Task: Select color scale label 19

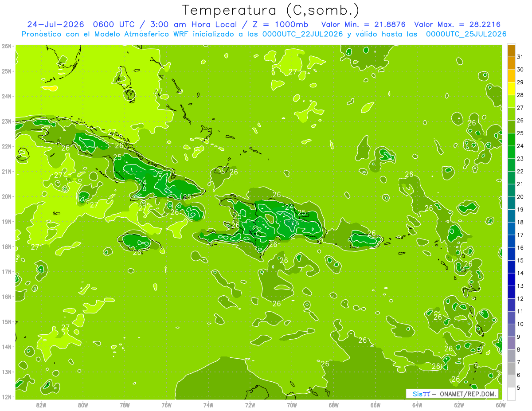Action: 520,210
